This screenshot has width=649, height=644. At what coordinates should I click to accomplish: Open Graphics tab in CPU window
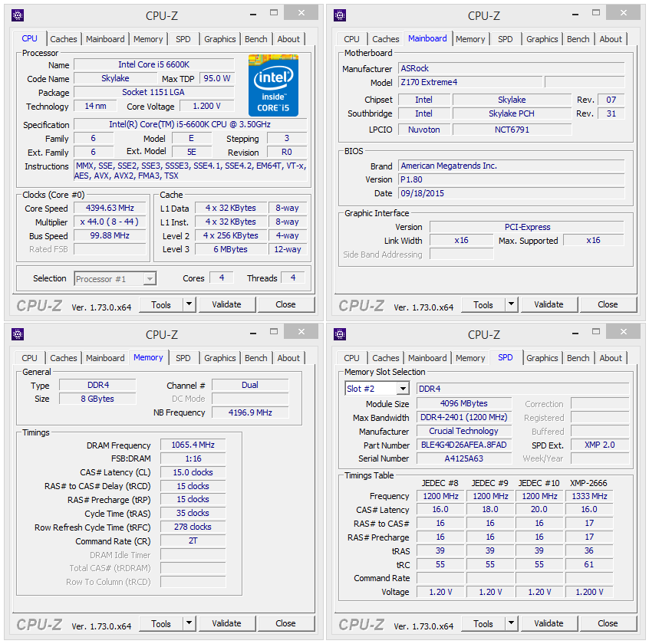click(219, 39)
